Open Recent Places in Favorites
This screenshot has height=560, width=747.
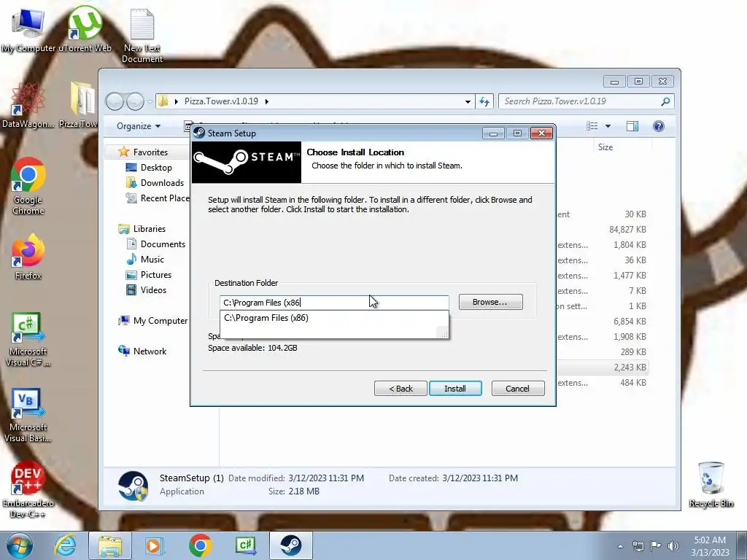point(158,198)
